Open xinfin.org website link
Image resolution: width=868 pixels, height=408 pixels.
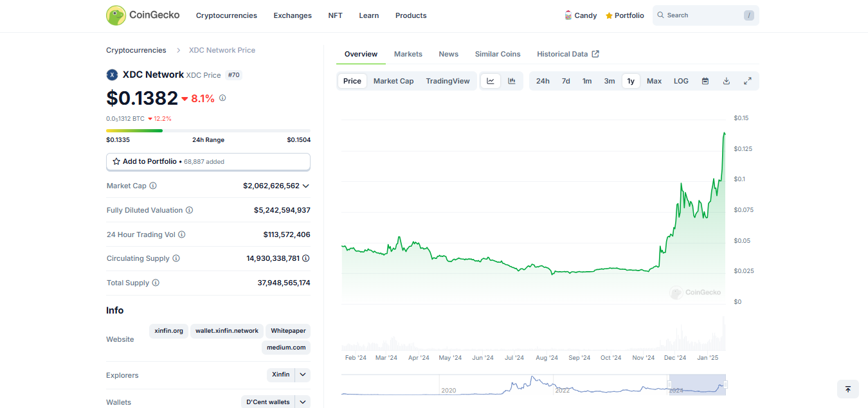169,331
